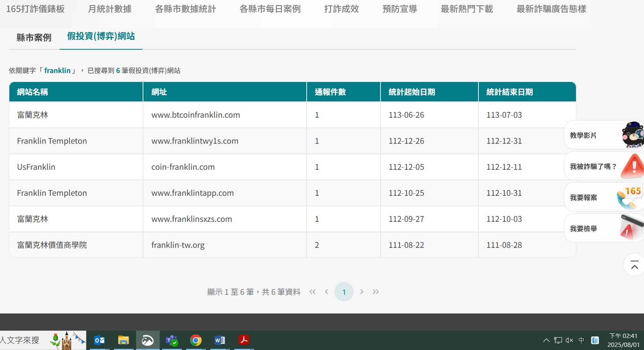Open the 打詐成效 menu item
This screenshot has width=644, height=350.
point(341,9)
